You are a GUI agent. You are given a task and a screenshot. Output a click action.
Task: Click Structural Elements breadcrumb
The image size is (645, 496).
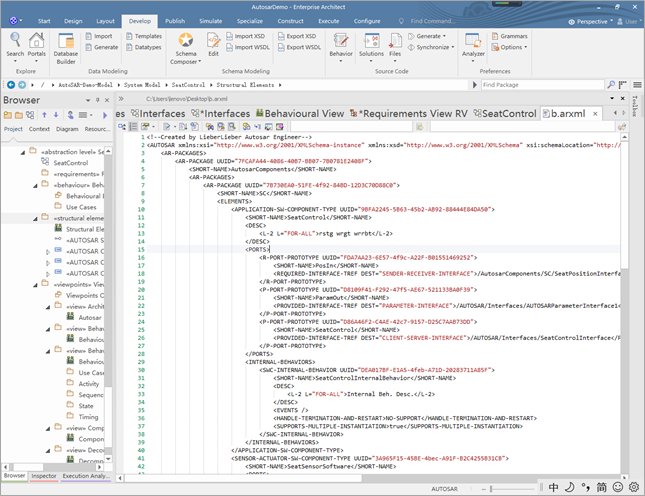(245, 85)
